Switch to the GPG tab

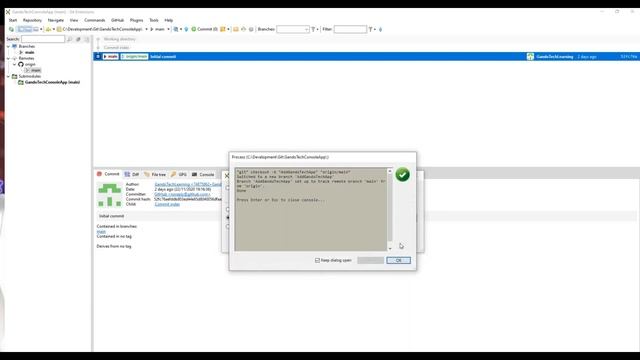point(179,174)
